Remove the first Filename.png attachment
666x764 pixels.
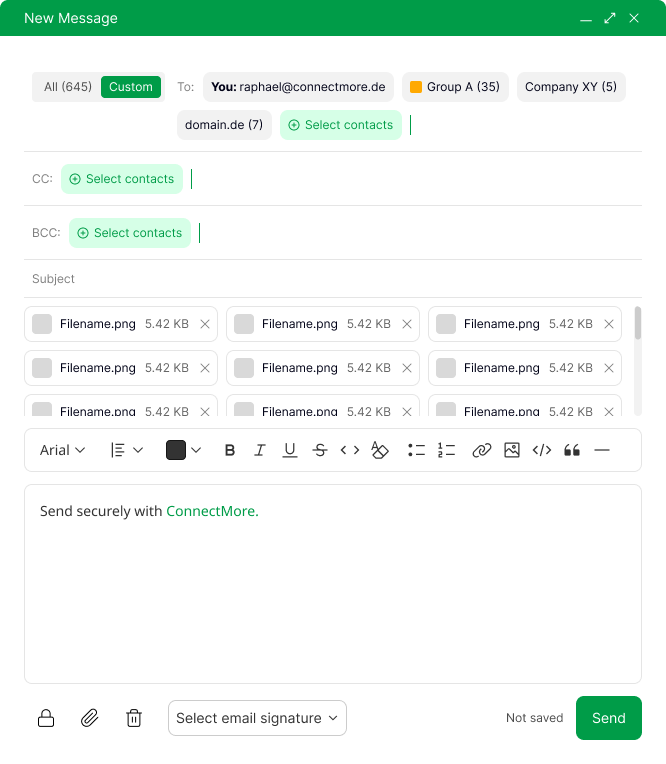tap(205, 324)
